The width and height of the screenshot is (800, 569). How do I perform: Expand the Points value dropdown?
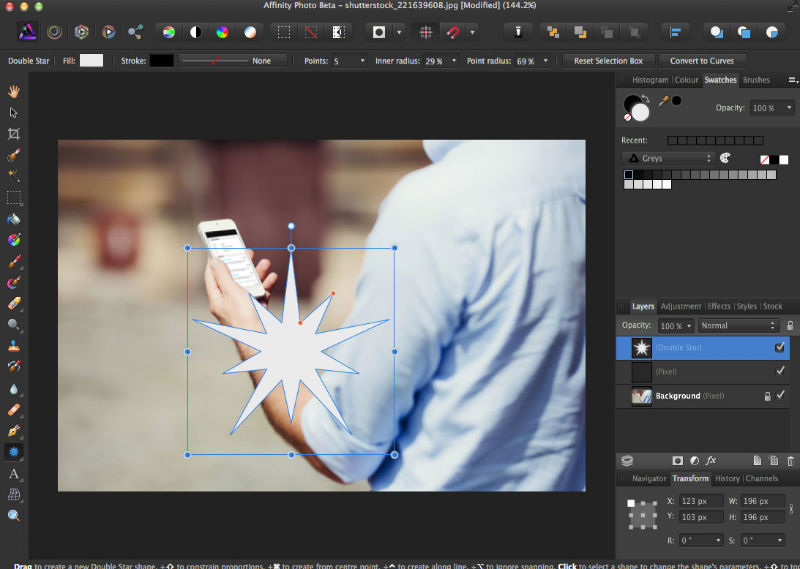362,61
